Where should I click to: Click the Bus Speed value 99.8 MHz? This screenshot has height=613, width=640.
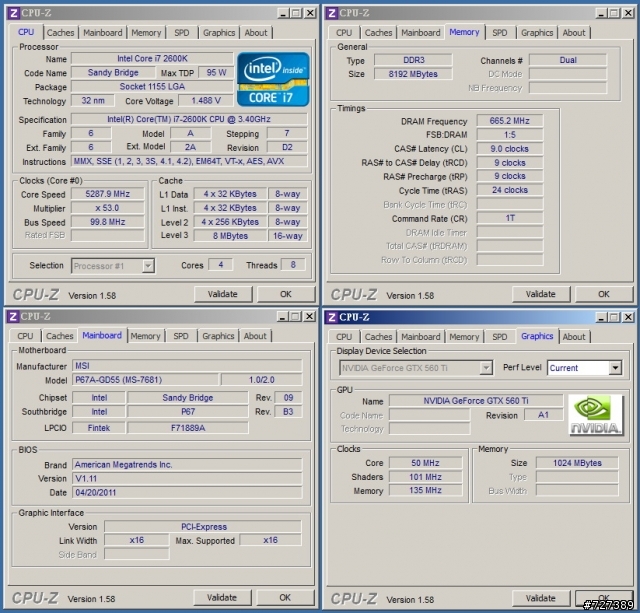108,222
